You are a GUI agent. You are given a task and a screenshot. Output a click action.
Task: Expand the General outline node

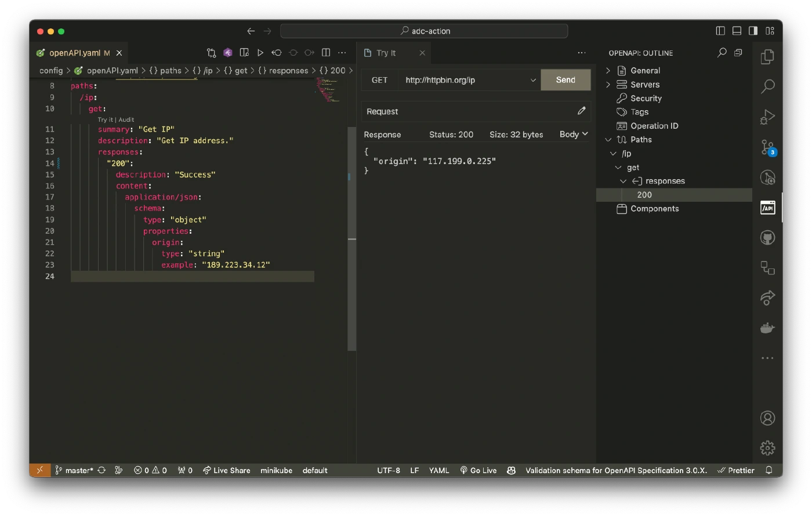click(x=608, y=70)
